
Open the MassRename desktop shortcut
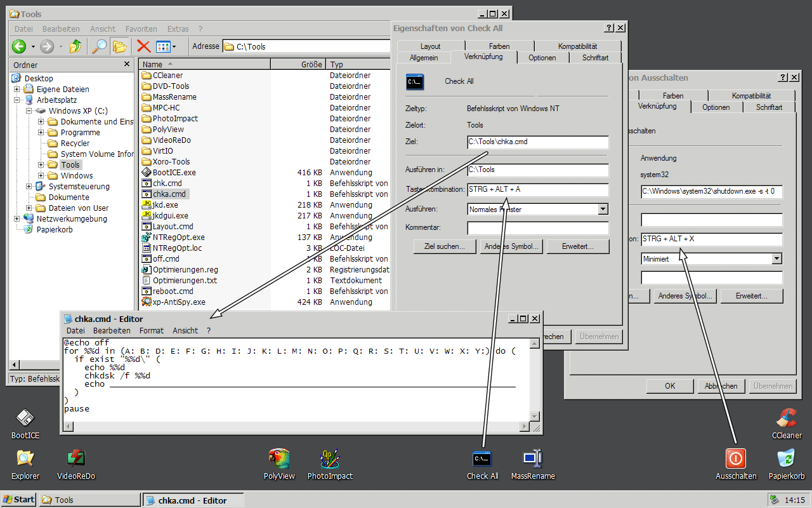point(533,458)
